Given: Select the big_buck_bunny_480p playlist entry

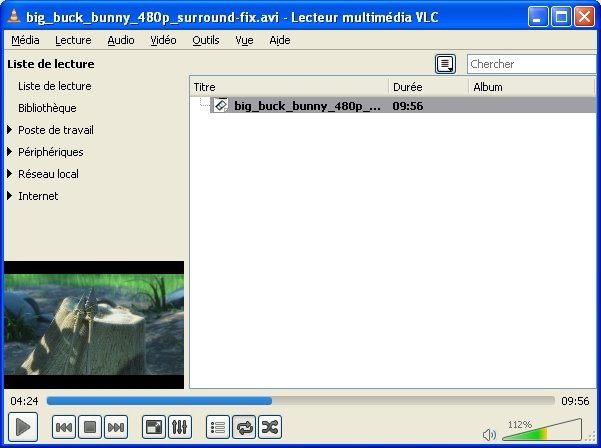Looking at the screenshot, I should pyautogui.click(x=402, y=105).
